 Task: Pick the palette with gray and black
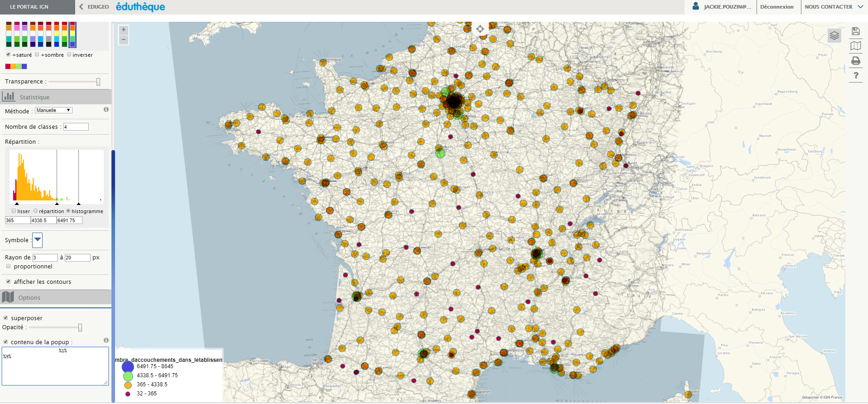pyautogui.click(x=48, y=34)
